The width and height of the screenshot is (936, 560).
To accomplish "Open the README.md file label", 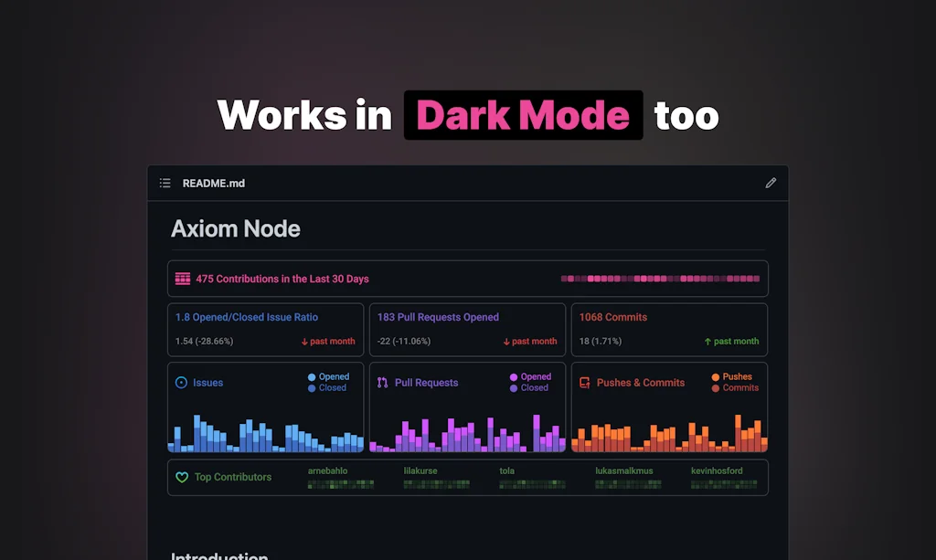I will tap(214, 183).
